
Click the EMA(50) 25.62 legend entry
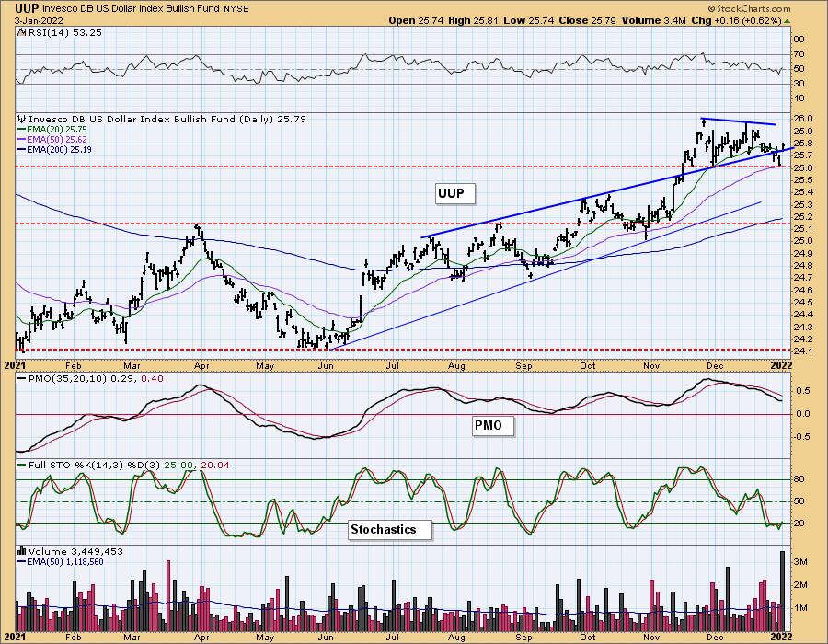tap(52, 139)
